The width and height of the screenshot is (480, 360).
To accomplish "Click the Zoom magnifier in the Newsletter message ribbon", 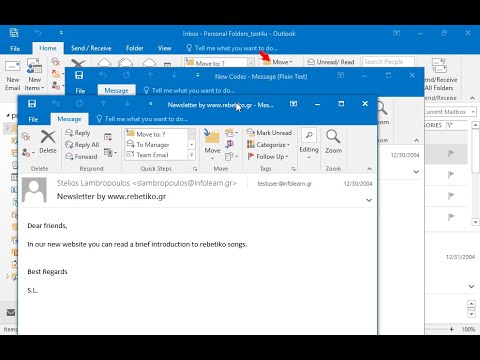I will [x=333, y=141].
